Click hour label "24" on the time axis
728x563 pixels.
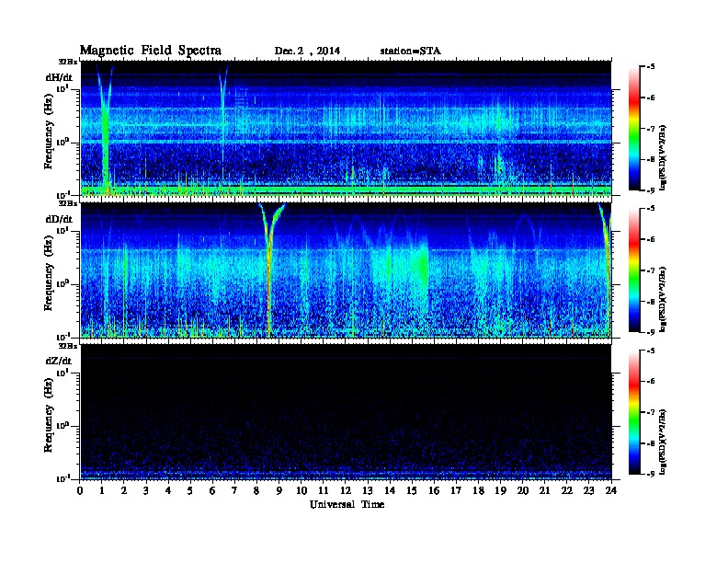(x=611, y=490)
